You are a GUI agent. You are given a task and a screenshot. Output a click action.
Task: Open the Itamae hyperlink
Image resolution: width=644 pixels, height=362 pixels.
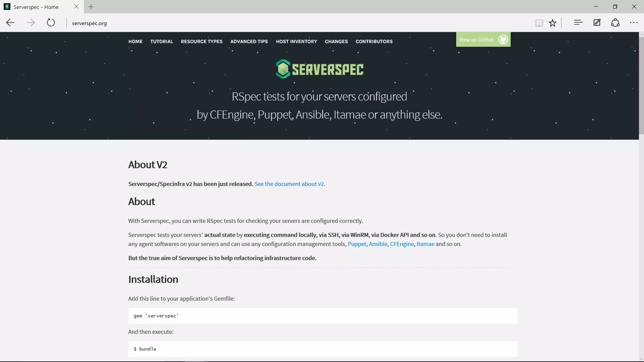pyautogui.click(x=425, y=244)
